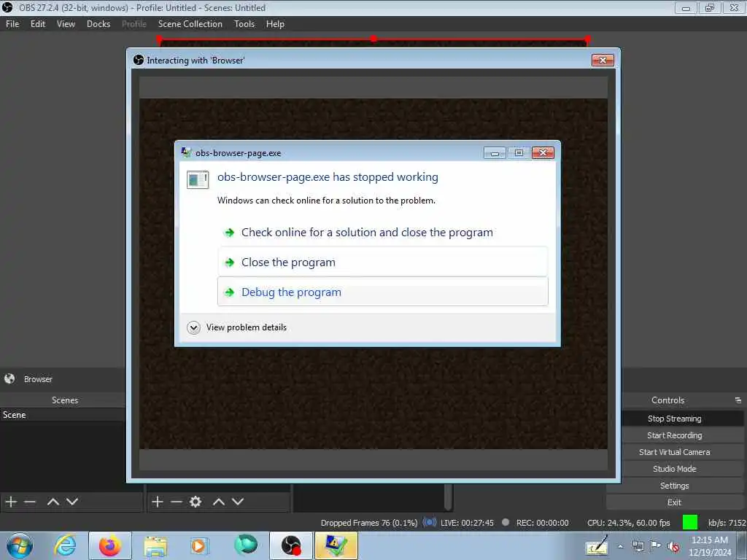This screenshot has width=747, height=560.
Task: Click the Action Center flag tray icon
Action: [x=656, y=546]
